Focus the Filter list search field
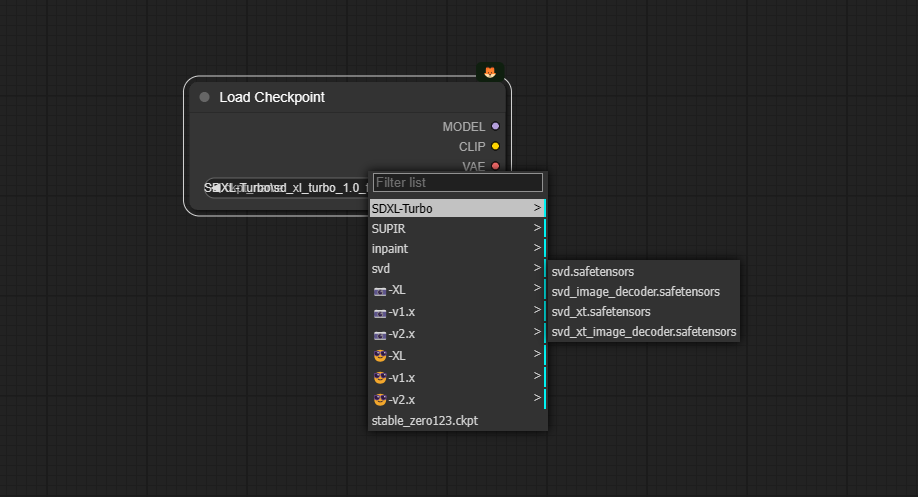The height and width of the screenshot is (497, 918). 458,183
